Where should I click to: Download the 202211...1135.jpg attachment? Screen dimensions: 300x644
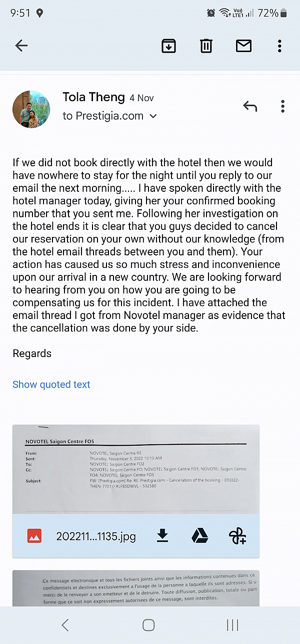pos(162,537)
